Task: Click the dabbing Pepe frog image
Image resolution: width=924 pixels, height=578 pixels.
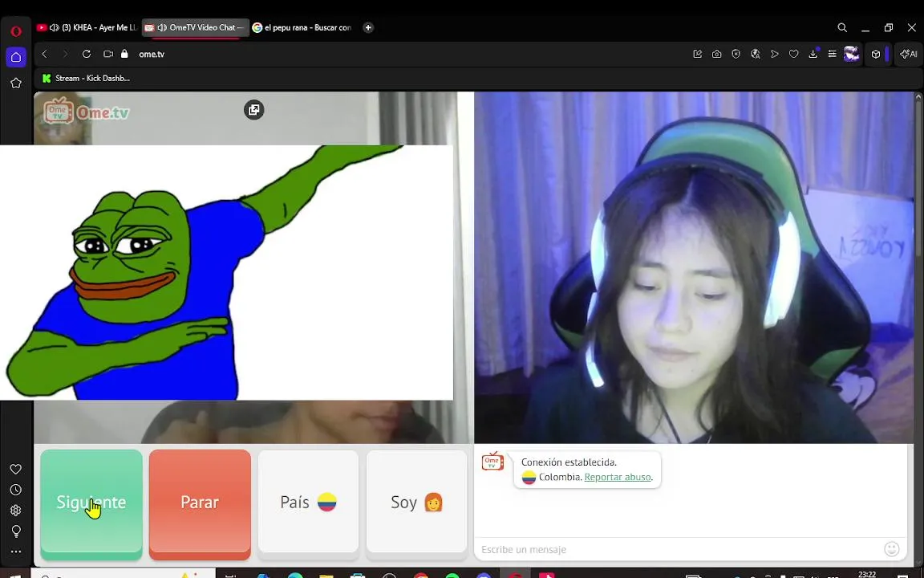Action: tap(226, 272)
